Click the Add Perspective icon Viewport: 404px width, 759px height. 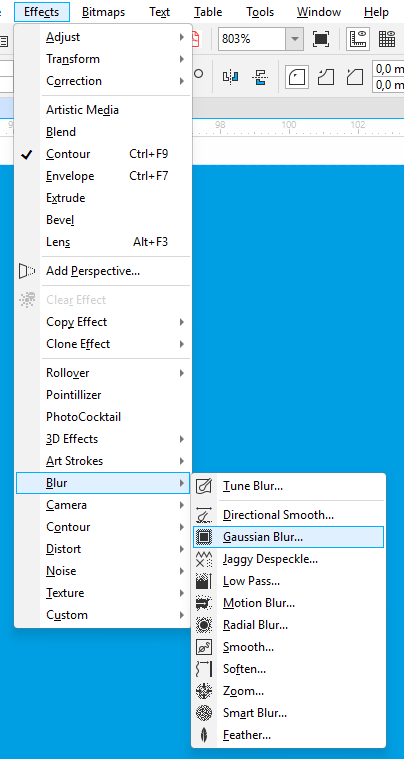coord(27,271)
